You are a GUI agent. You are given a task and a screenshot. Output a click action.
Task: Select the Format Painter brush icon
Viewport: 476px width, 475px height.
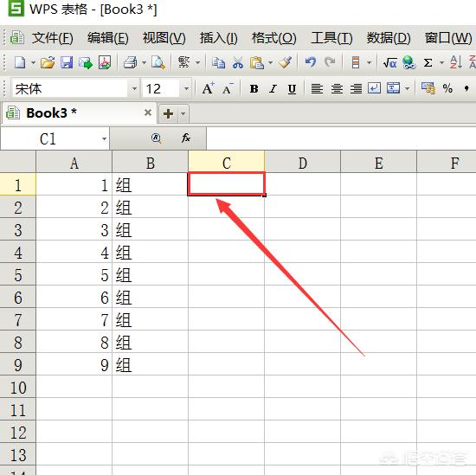click(x=286, y=63)
